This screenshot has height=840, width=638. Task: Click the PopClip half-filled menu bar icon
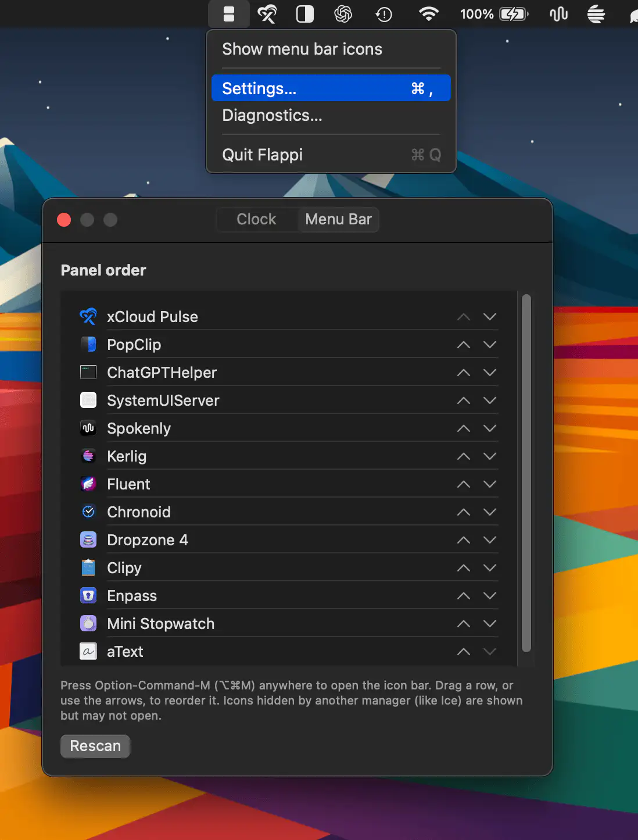point(305,14)
